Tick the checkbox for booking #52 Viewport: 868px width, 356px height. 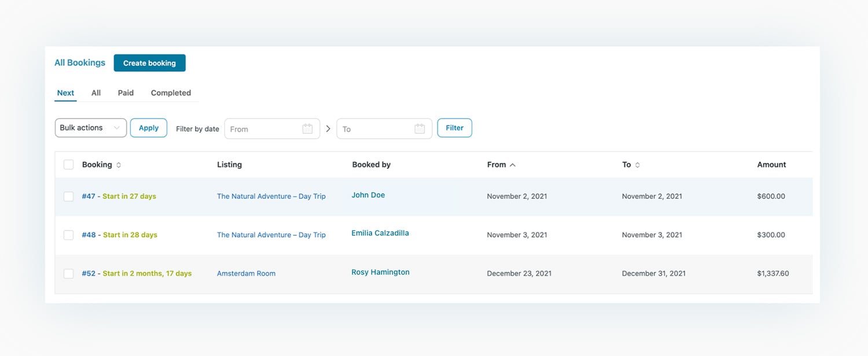tap(69, 274)
